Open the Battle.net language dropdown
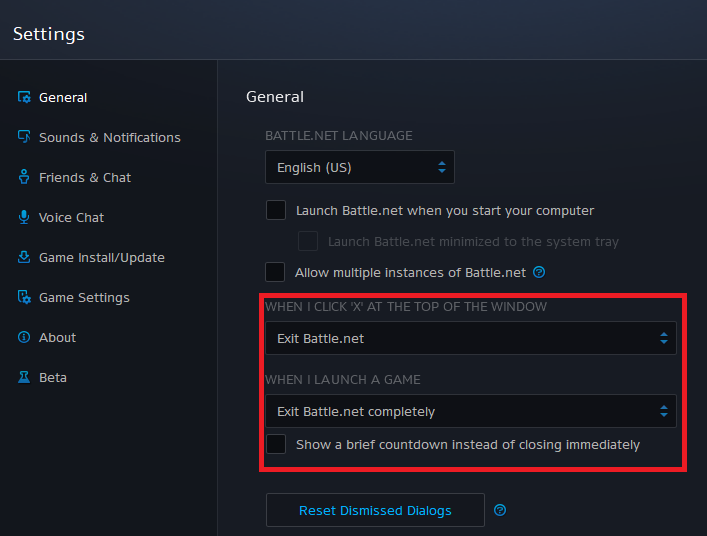This screenshot has width=707, height=536. tap(360, 167)
